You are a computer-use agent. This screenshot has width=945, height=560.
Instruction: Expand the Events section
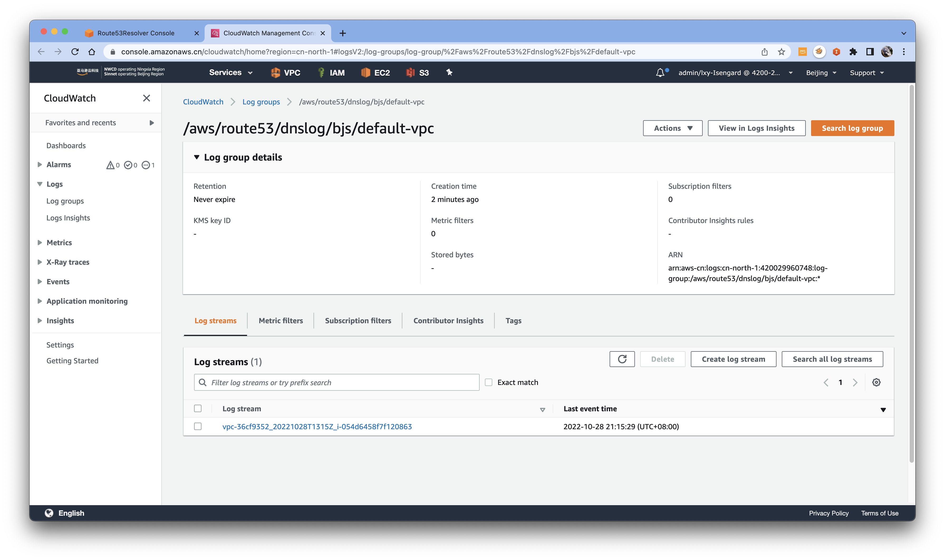point(40,282)
